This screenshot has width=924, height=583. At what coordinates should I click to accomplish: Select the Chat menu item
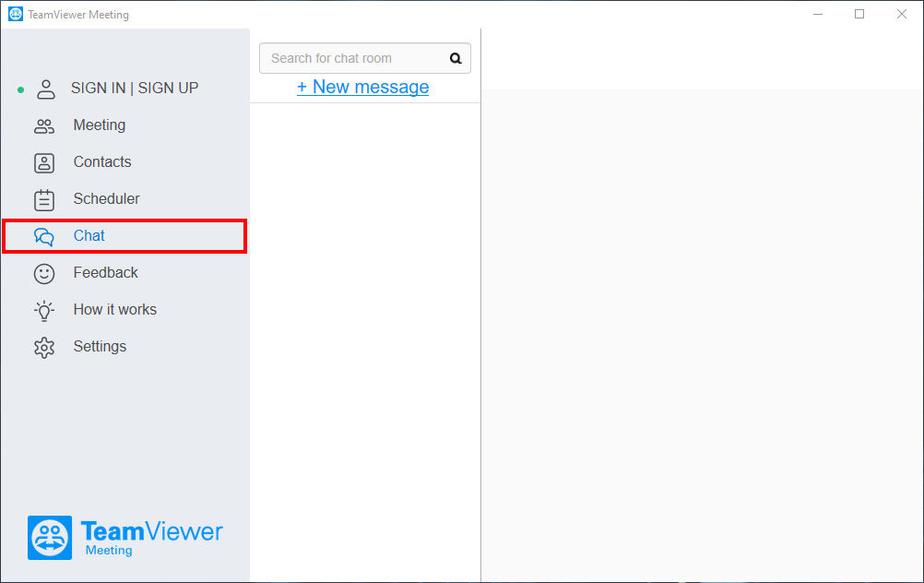124,236
